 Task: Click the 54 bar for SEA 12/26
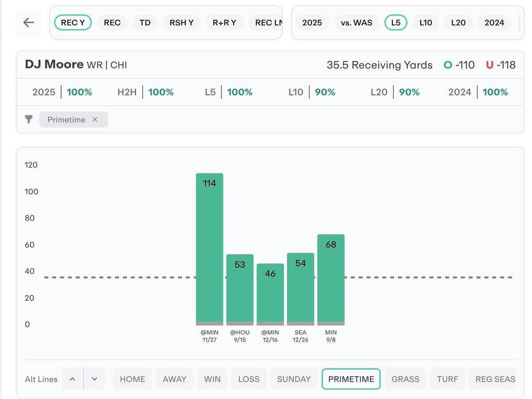[301, 289]
